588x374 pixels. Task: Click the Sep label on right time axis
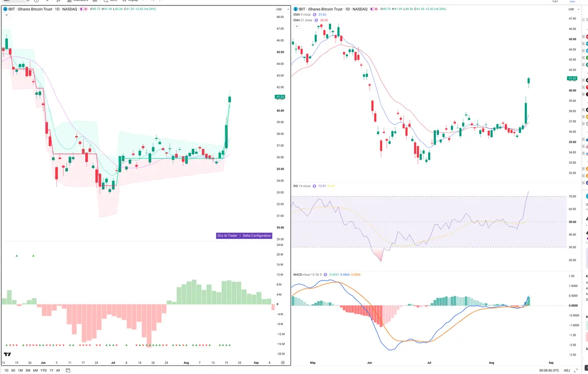tap(551, 362)
